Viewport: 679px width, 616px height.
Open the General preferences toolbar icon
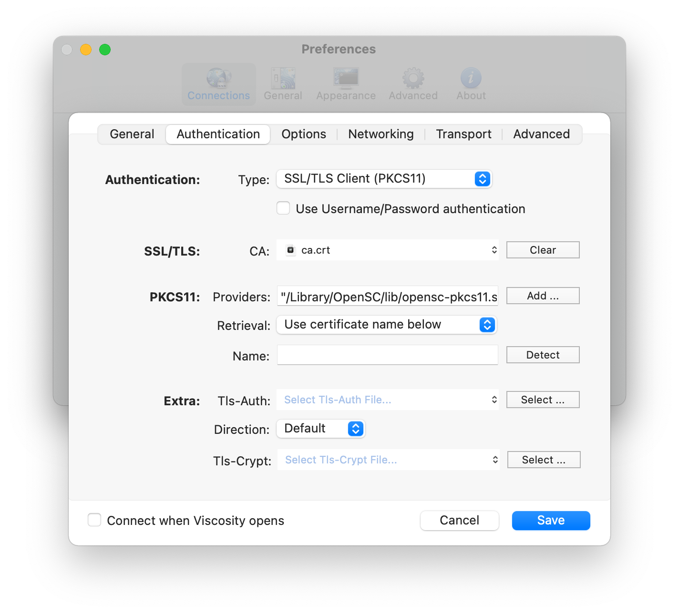point(283,78)
